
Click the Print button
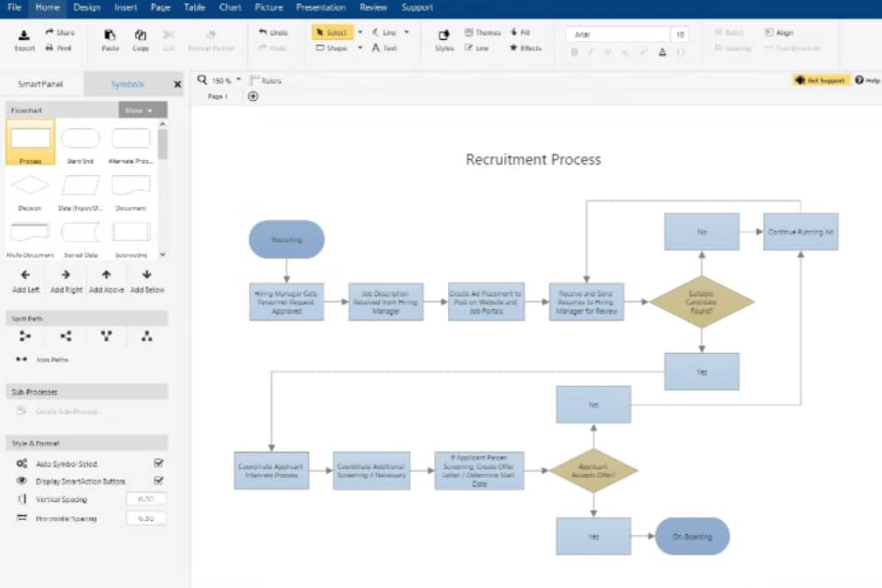pyautogui.click(x=58, y=48)
